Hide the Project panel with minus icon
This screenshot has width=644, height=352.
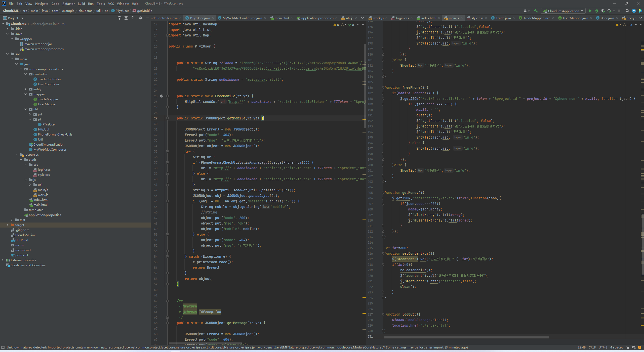147,18
